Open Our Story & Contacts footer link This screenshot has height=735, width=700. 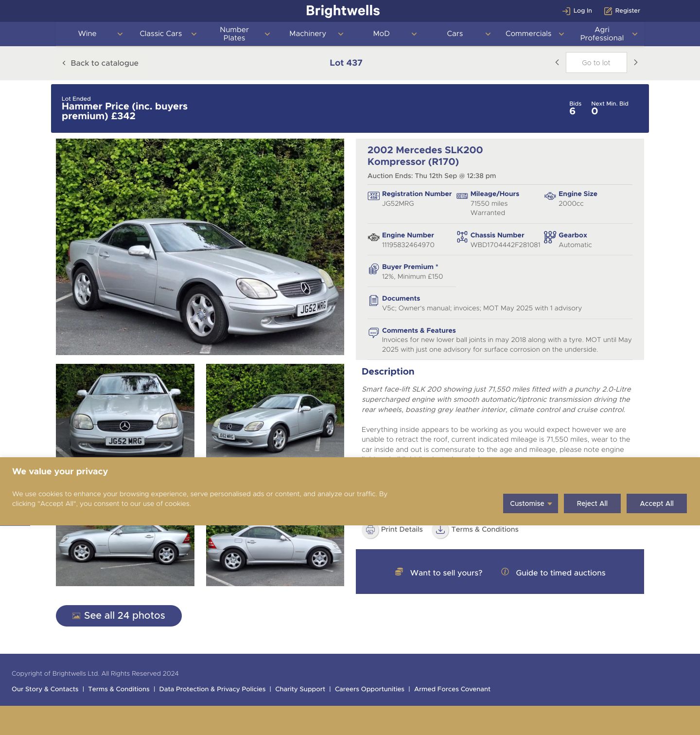(45, 689)
